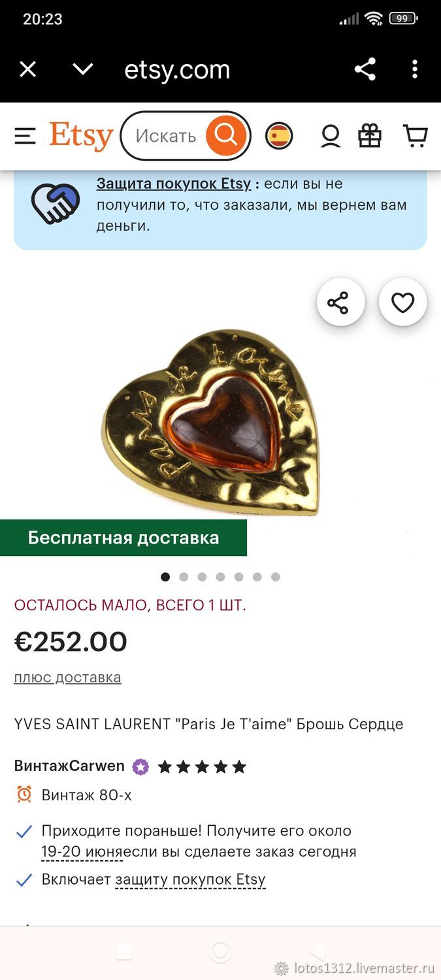Tap the browser share icon
Image resolution: width=441 pixels, height=980 pixels.
tap(365, 69)
